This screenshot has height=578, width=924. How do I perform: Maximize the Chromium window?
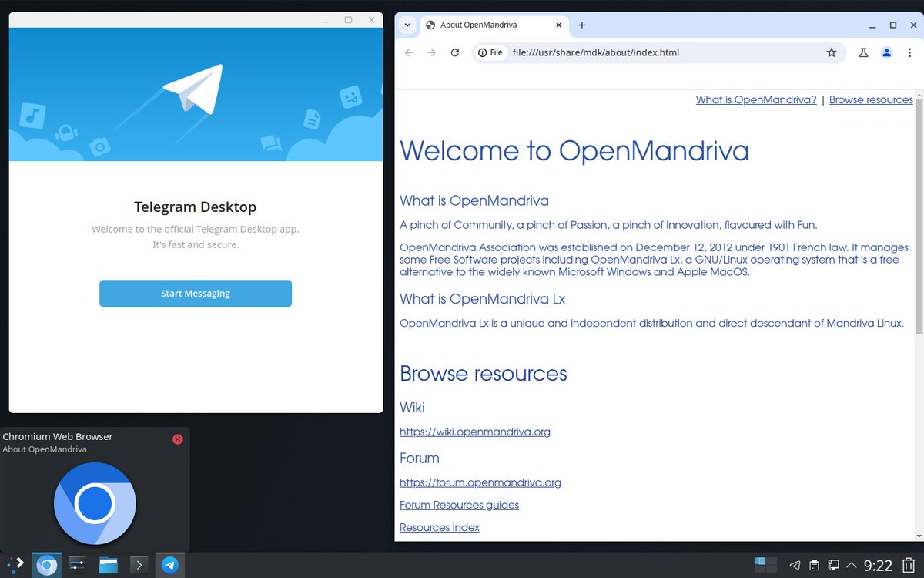pyautogui.click(x=893, y=25)
